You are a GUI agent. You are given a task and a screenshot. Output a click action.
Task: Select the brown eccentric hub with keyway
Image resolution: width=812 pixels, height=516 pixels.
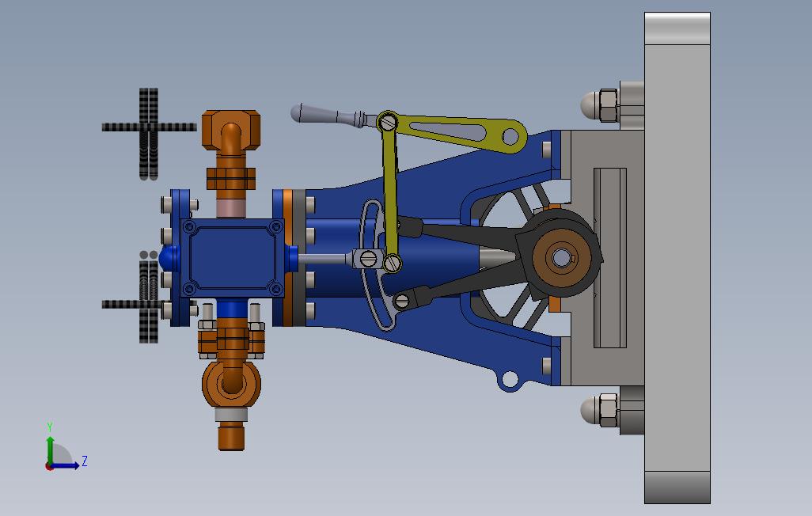point(561,257)
